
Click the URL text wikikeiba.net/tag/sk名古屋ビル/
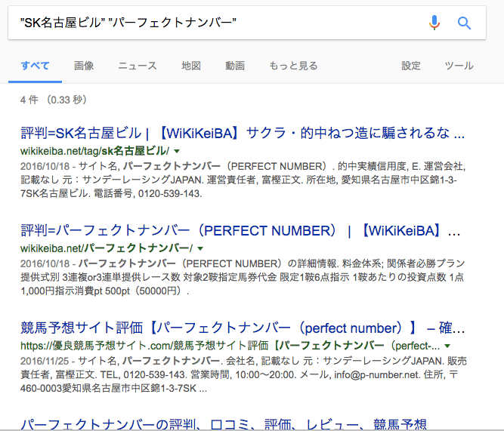coord(94,151)
